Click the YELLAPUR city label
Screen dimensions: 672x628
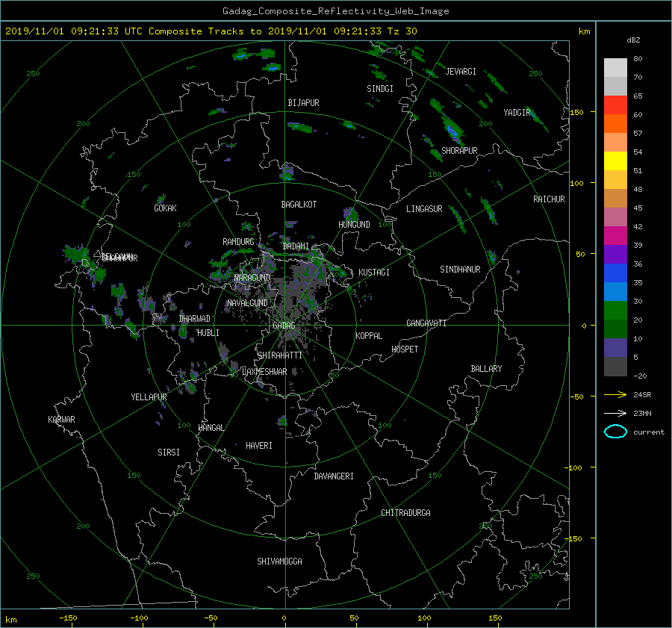click(x=149, y=397)
